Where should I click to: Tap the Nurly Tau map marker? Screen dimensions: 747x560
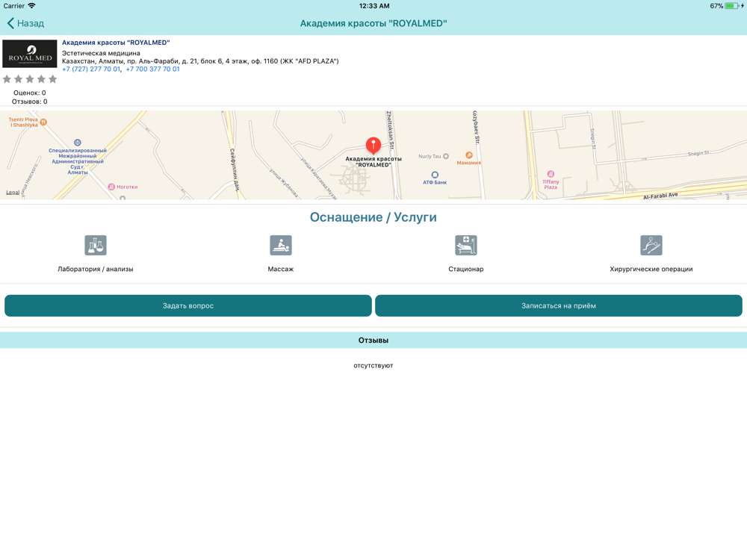tap(446, 156)
